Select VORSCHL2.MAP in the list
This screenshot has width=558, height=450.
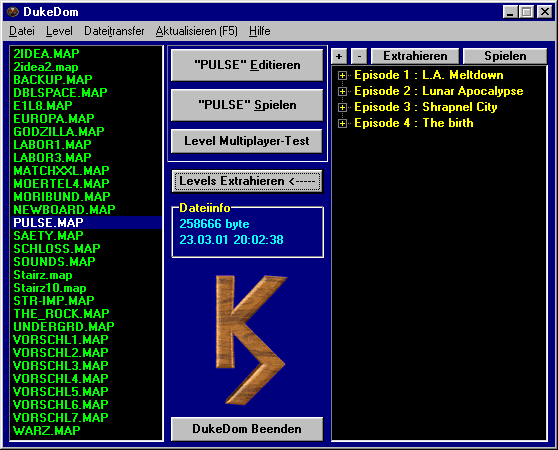(86, 353)
